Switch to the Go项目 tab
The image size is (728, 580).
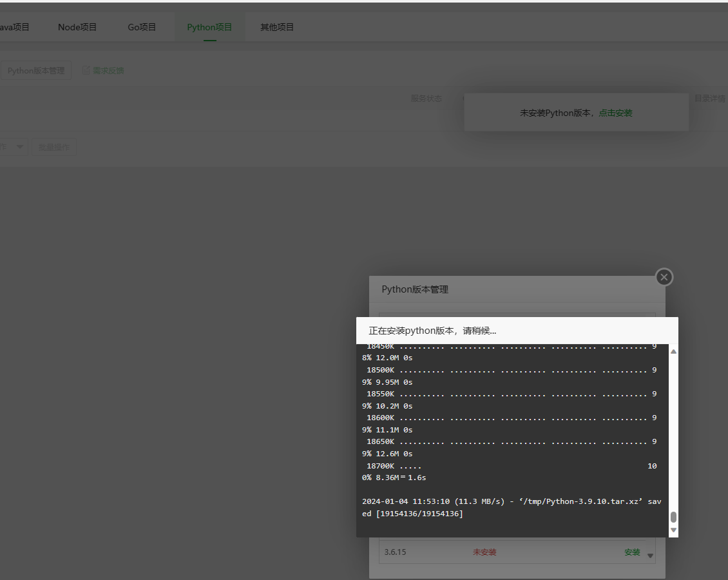(x=142, y=28)
